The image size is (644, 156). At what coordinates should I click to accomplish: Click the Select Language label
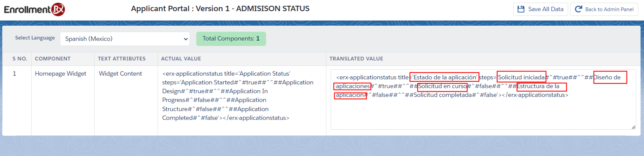click(x=35, y=38)
